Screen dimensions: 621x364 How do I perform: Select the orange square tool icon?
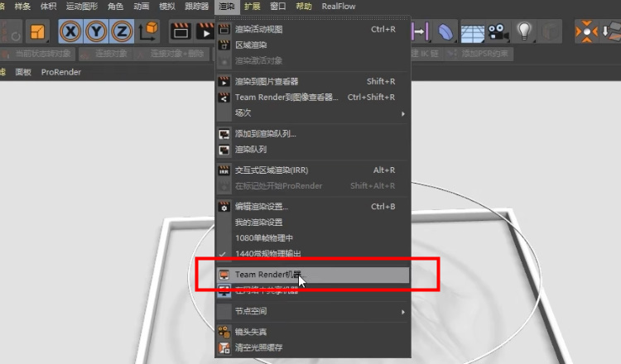tap(37, 31)
